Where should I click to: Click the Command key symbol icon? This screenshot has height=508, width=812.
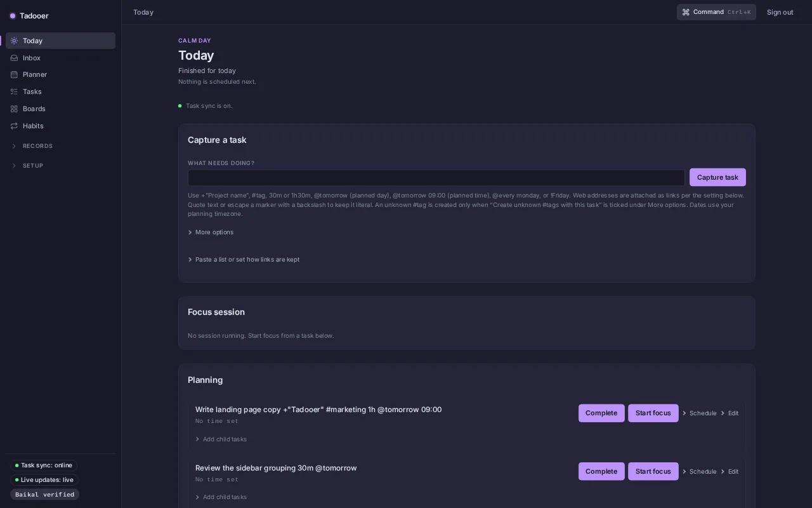click(686, 12)
